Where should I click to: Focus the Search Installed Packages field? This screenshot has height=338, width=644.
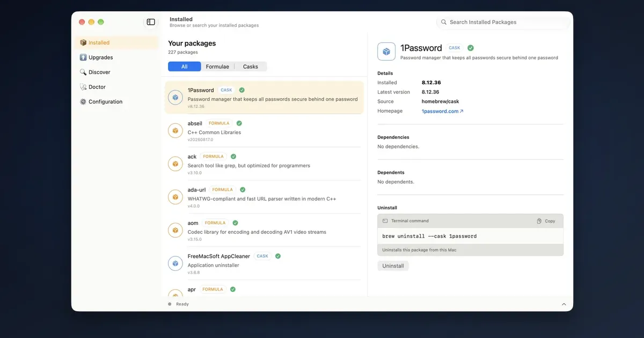pyautogui.click(x=503, y=22)
